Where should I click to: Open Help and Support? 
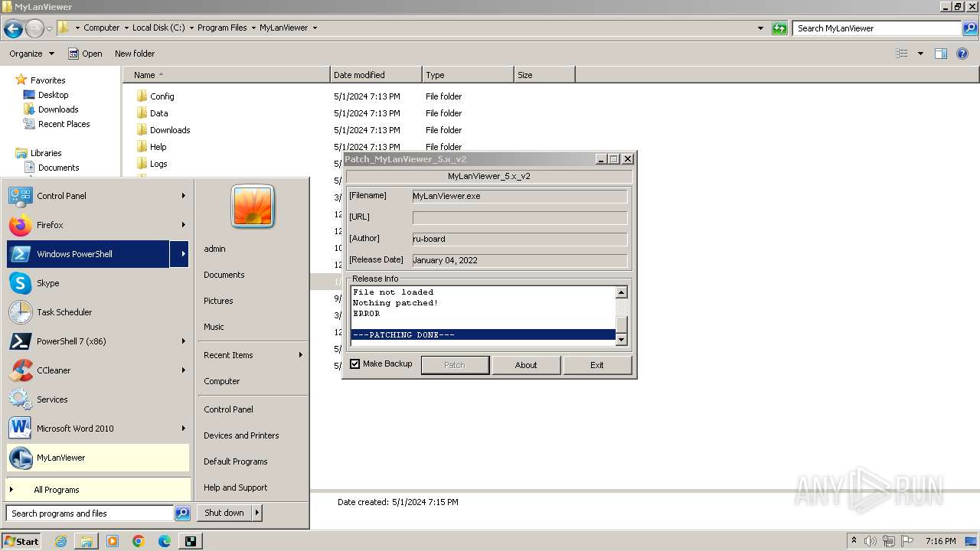tap(236, 487)
